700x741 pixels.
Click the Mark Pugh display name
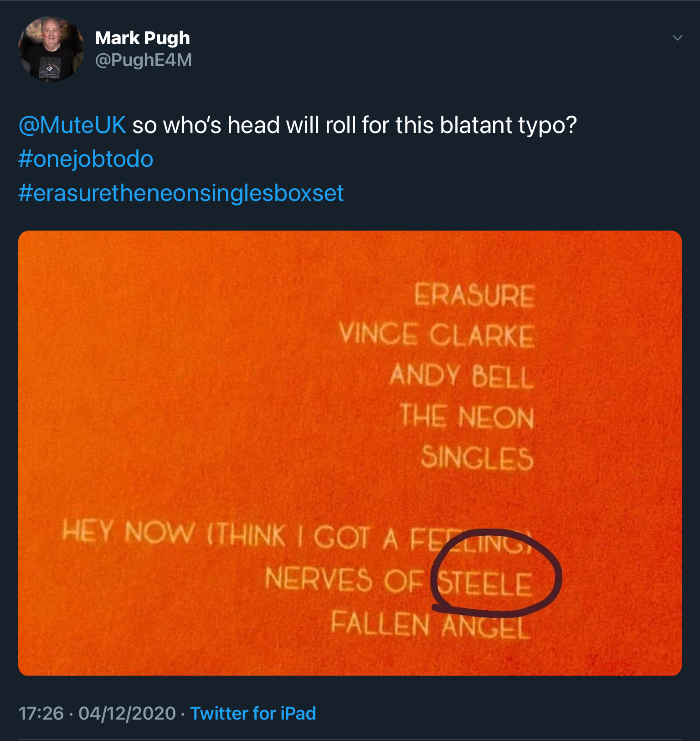tap(142, 39)
